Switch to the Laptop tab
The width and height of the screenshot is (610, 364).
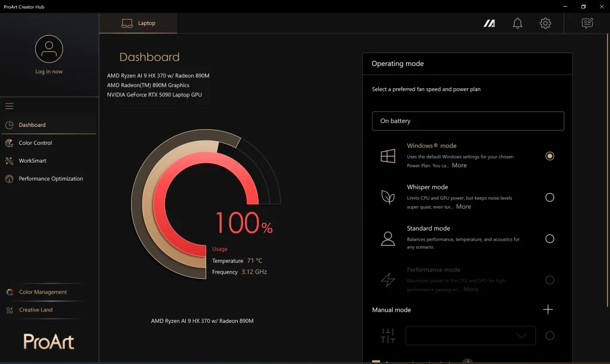(138, 23)
